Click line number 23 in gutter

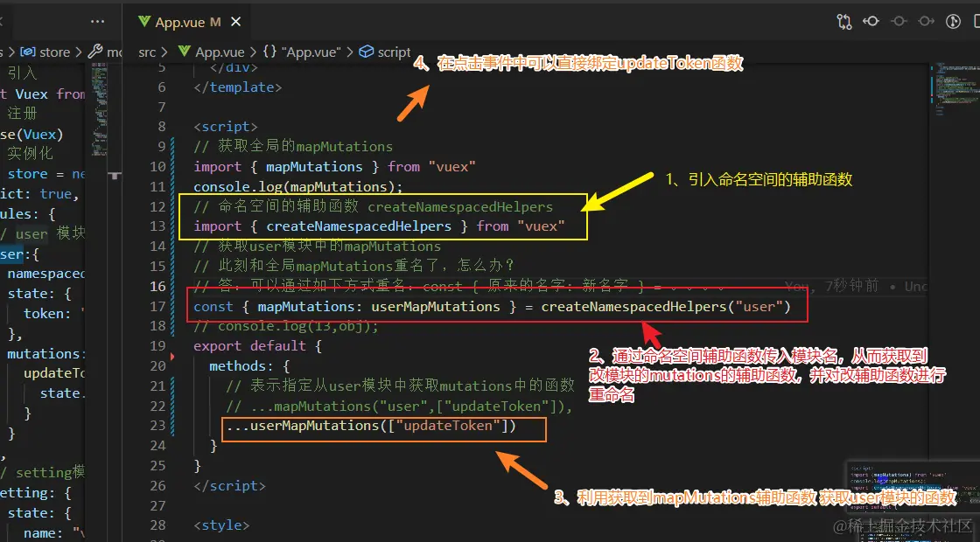click(157, 425)
